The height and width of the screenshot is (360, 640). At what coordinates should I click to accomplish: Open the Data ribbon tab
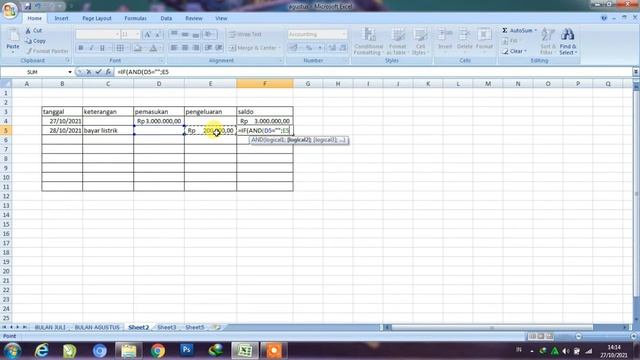[166, 18]
